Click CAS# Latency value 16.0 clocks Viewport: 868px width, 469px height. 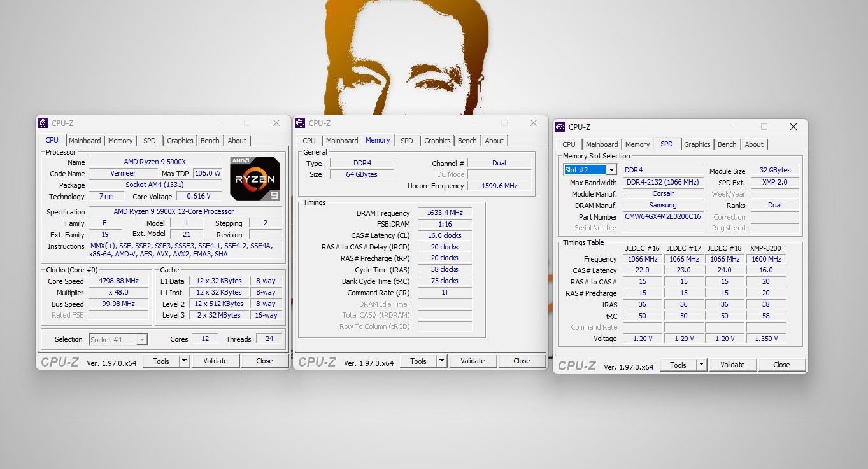pos(445,235)
